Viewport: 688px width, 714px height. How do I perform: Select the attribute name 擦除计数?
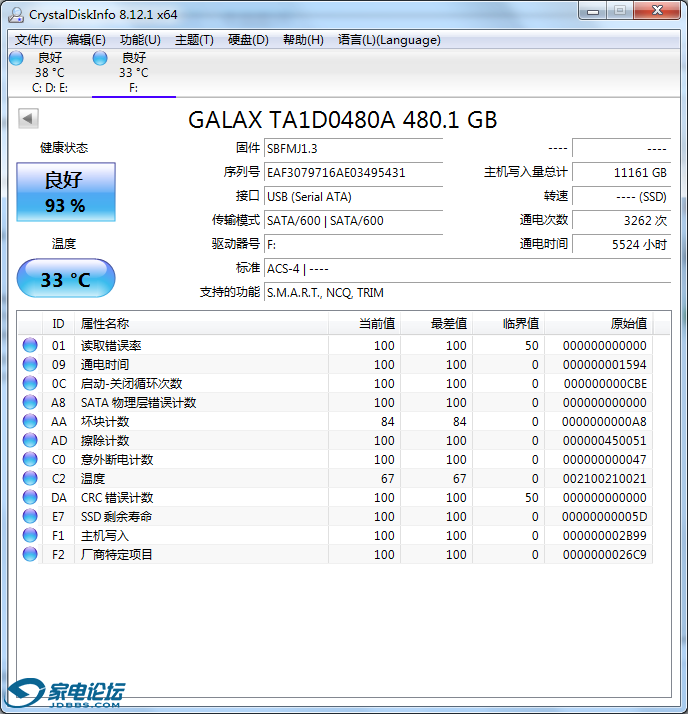point(105,441)
